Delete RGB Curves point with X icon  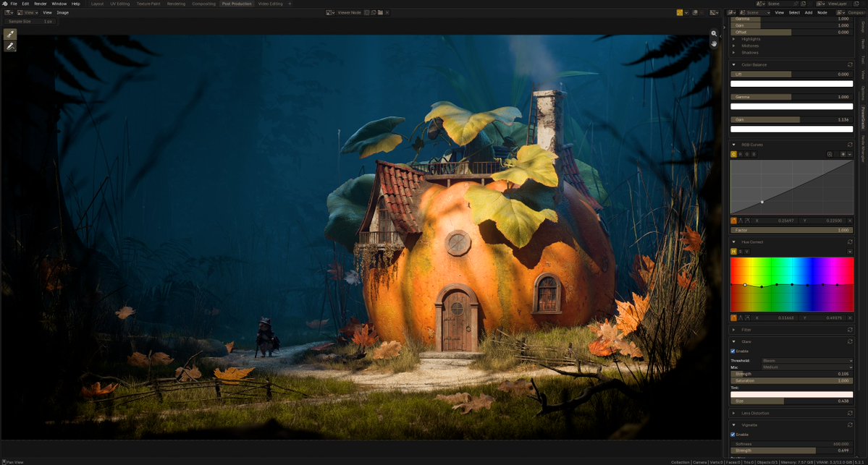click(x=850, y=221)
